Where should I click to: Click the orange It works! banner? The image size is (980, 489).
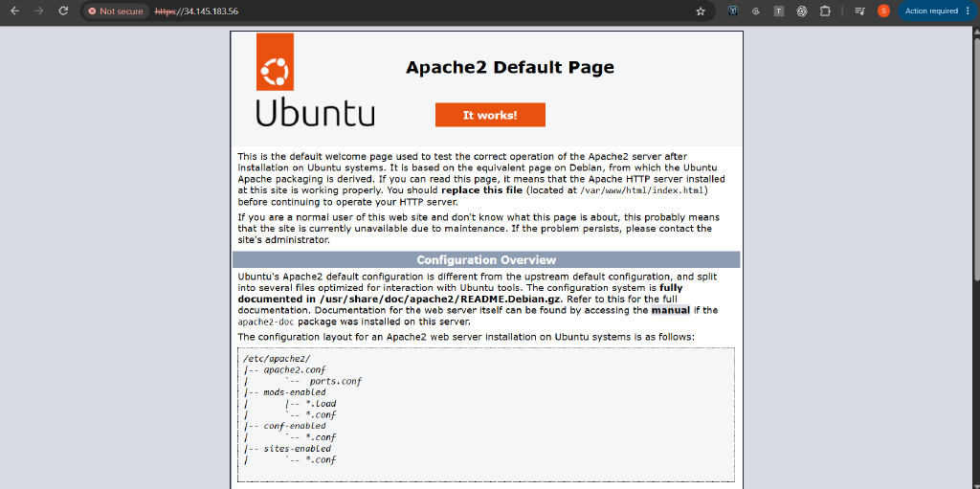490,115
